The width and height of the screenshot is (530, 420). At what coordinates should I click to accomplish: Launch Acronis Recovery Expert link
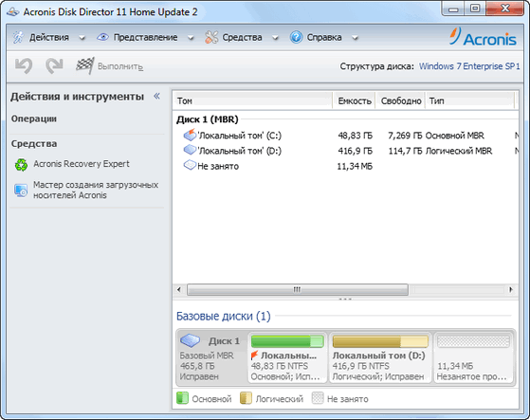[x=82, y=164]
